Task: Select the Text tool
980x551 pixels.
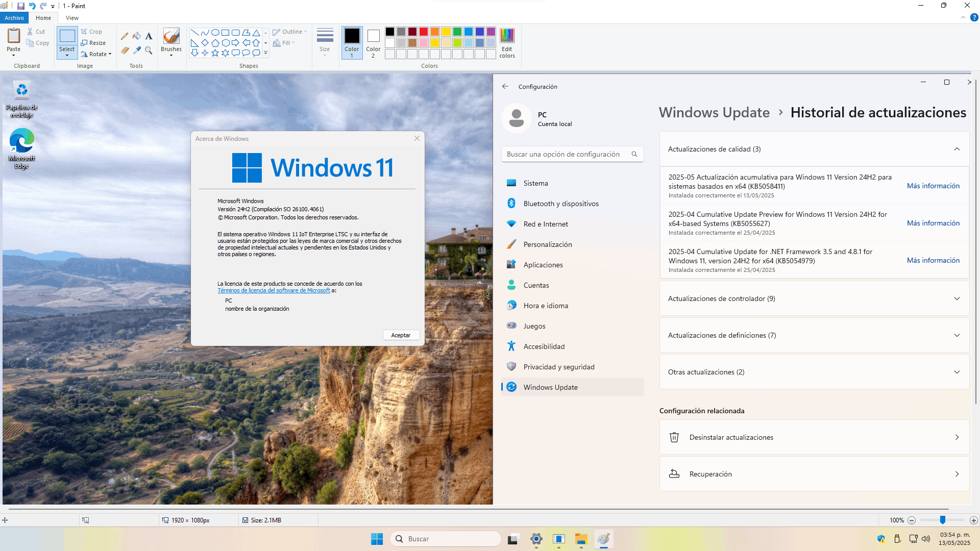Action: click(149, 36)
